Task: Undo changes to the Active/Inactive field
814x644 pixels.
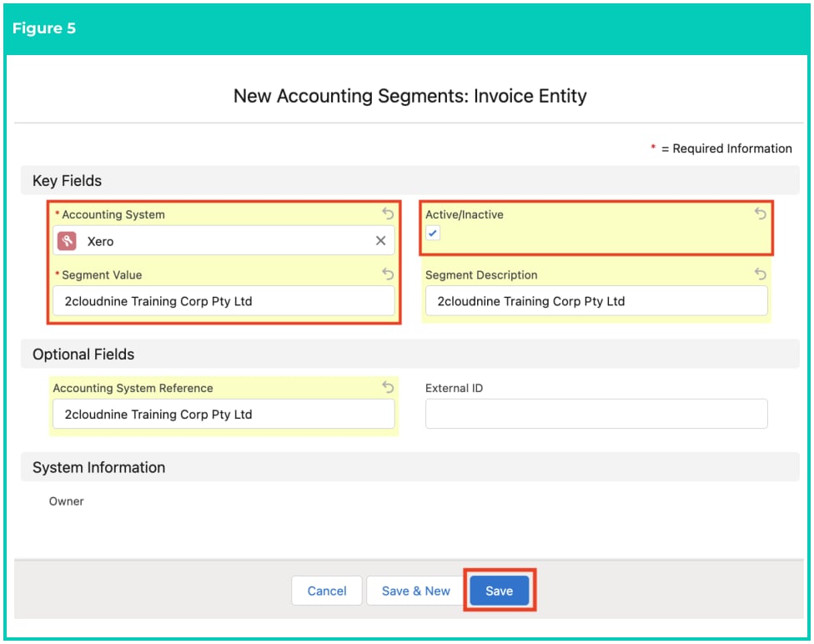Action: (761, 213)
